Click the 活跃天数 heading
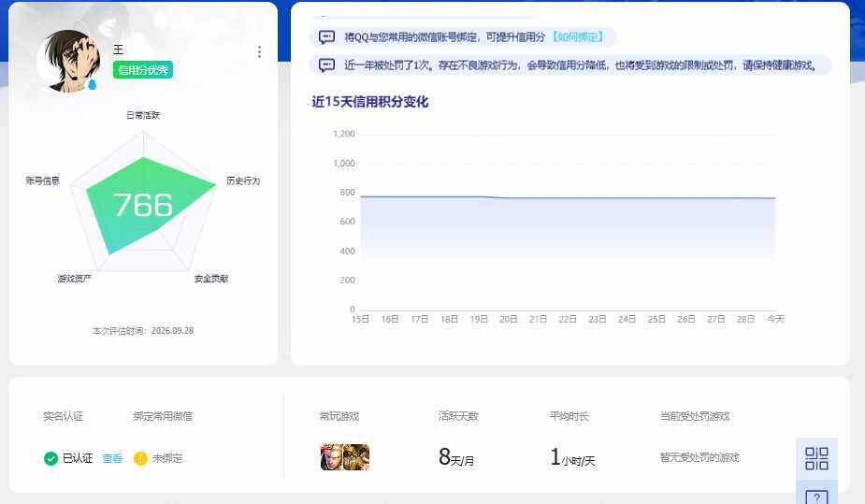This screenshot has width=865, height=504. 458,416
